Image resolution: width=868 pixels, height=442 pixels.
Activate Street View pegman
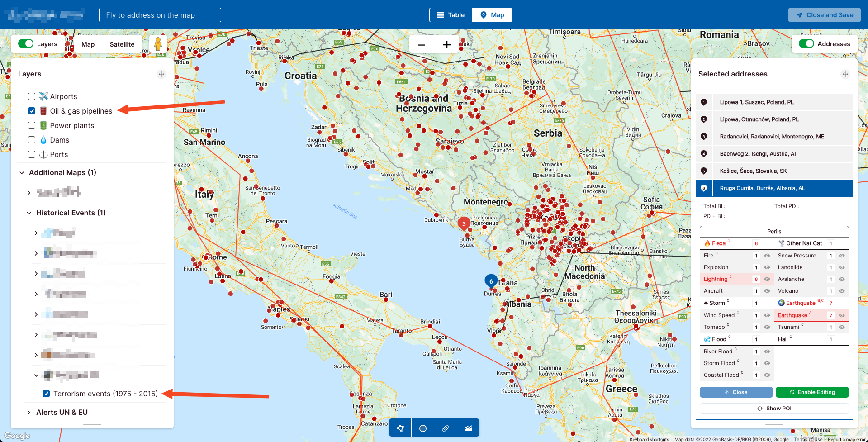(x=158, y=43)
